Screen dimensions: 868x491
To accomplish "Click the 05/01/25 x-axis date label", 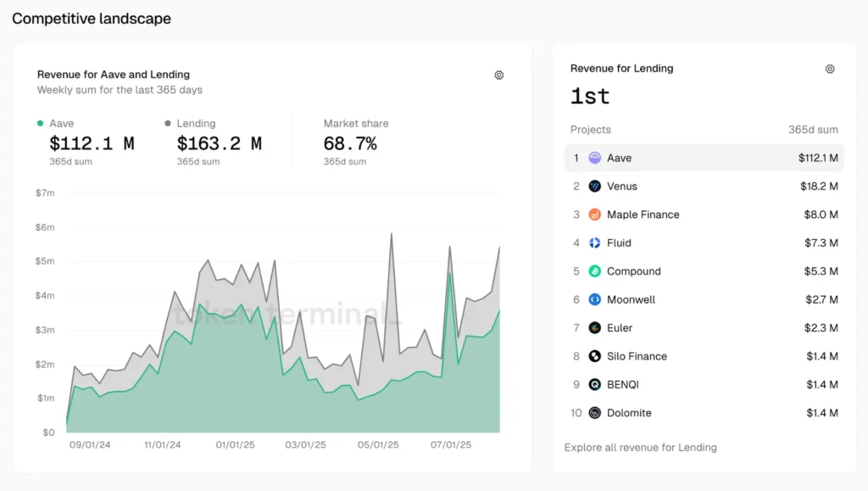I will coord(378,444).
